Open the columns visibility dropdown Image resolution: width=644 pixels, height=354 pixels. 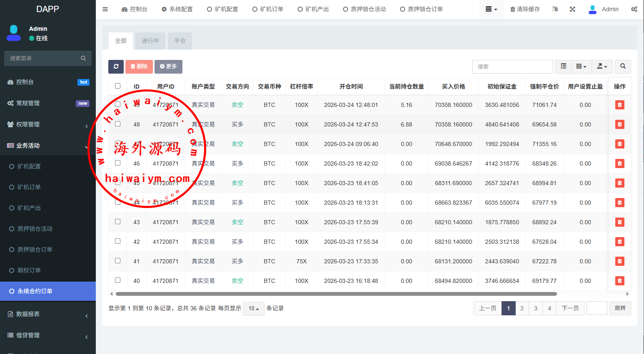[581, 67]
